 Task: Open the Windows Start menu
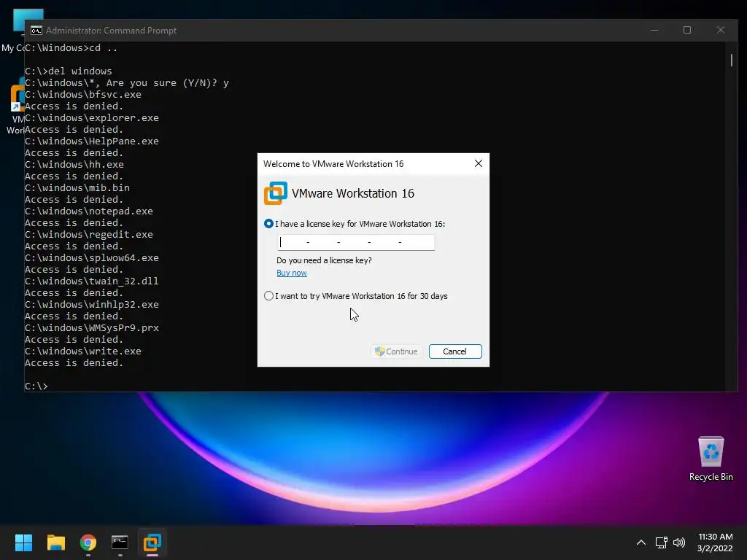[x=23, y=542]
